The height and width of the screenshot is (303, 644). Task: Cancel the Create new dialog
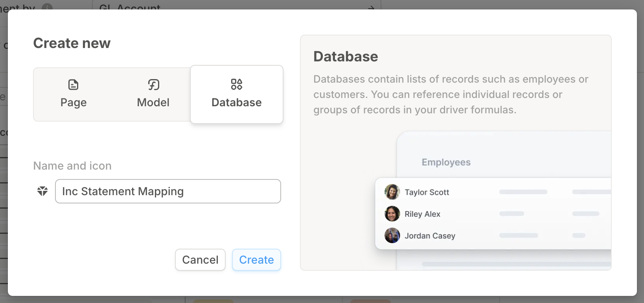tap(200, 260)
